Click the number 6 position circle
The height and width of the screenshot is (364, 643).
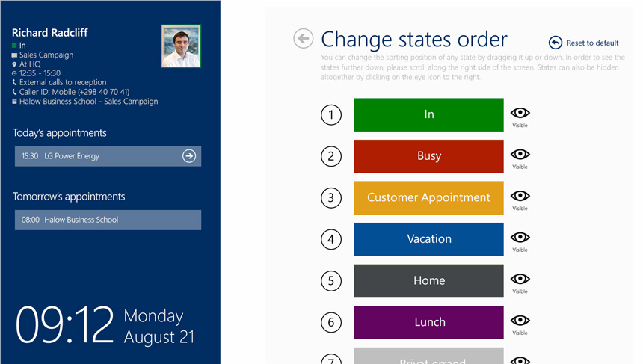(x=331, y=323)
